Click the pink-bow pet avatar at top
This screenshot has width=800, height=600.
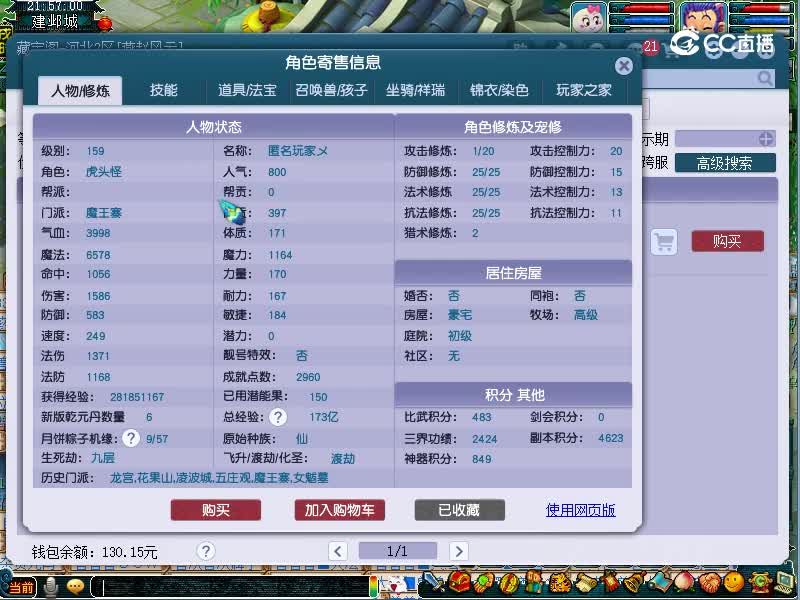[x=589, y=18]
